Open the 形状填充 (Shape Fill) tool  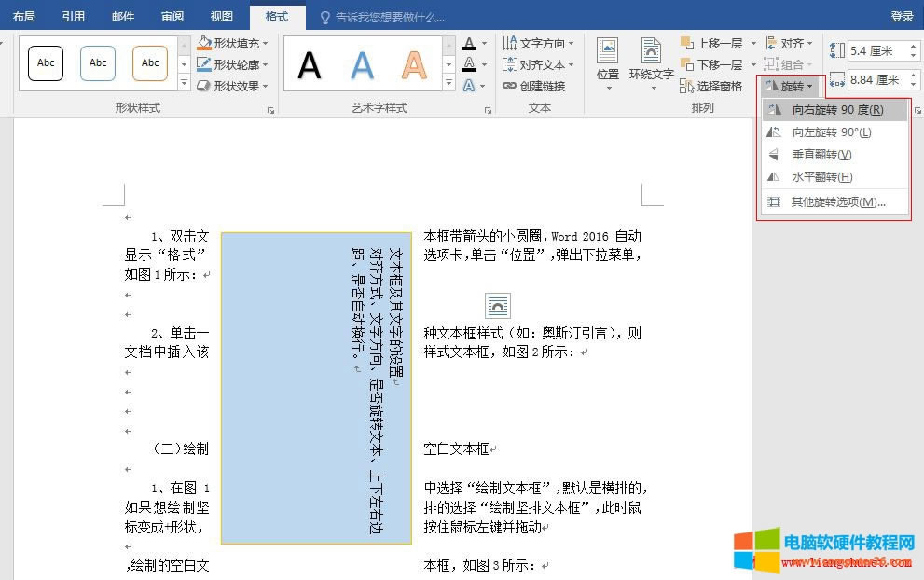(x=230, y=42)
